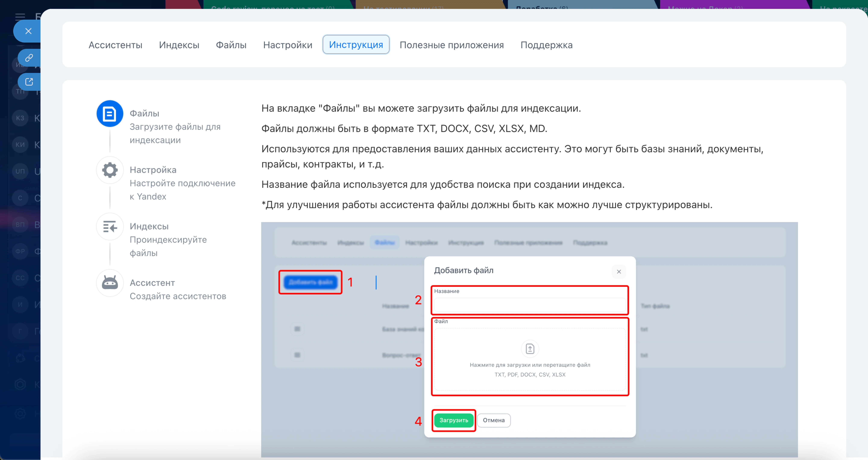The width and height of the screenshot is (868, 460).
Task: Click the Настройка gear step icon
Action: pyautogui.click(x=110, y=170)
